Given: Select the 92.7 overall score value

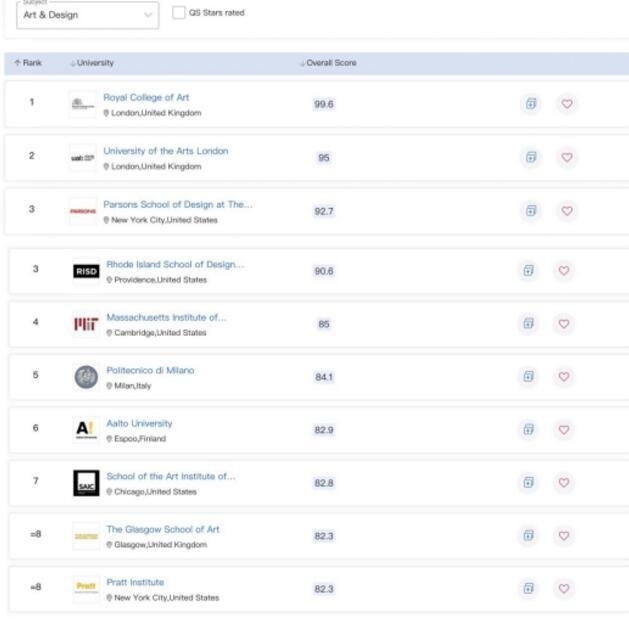Looking at the screenshot, I should click(324, 211).
